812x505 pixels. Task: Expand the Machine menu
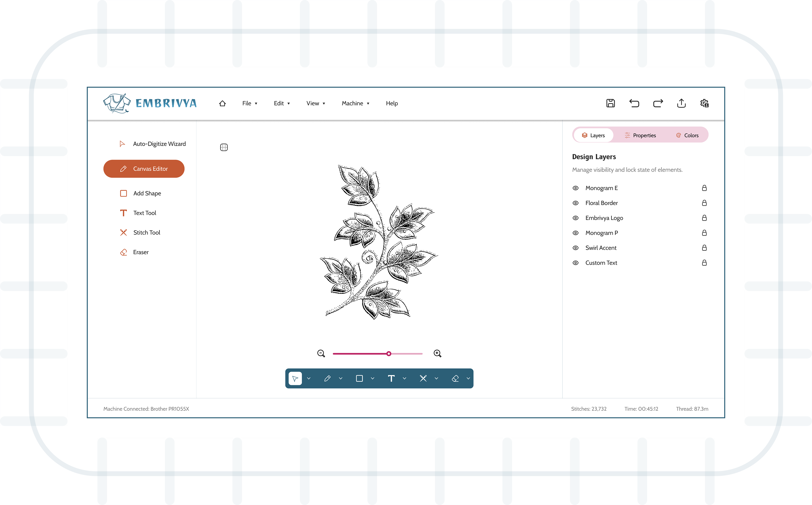(x=355, y=104)
